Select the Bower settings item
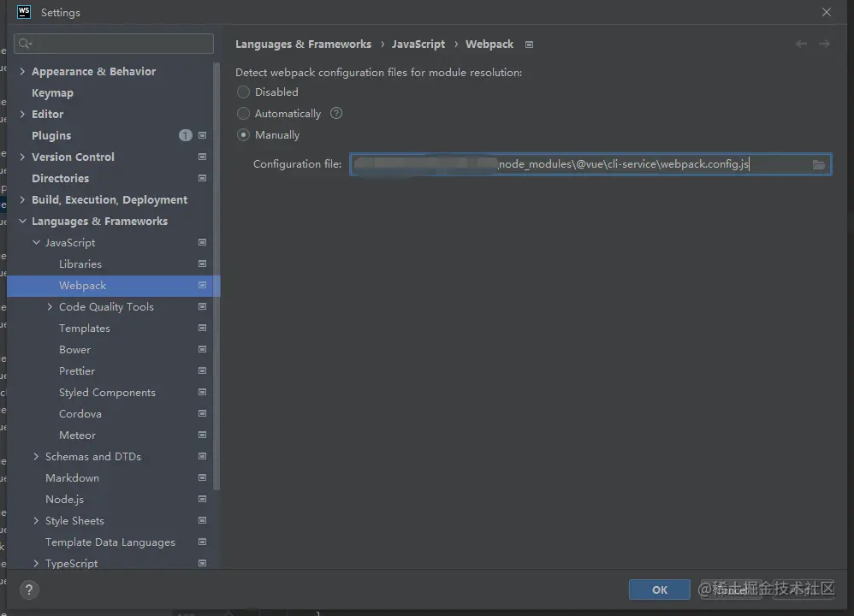Image resolution: width=854 pixels, height=616 pixels. tap(74, 350)
